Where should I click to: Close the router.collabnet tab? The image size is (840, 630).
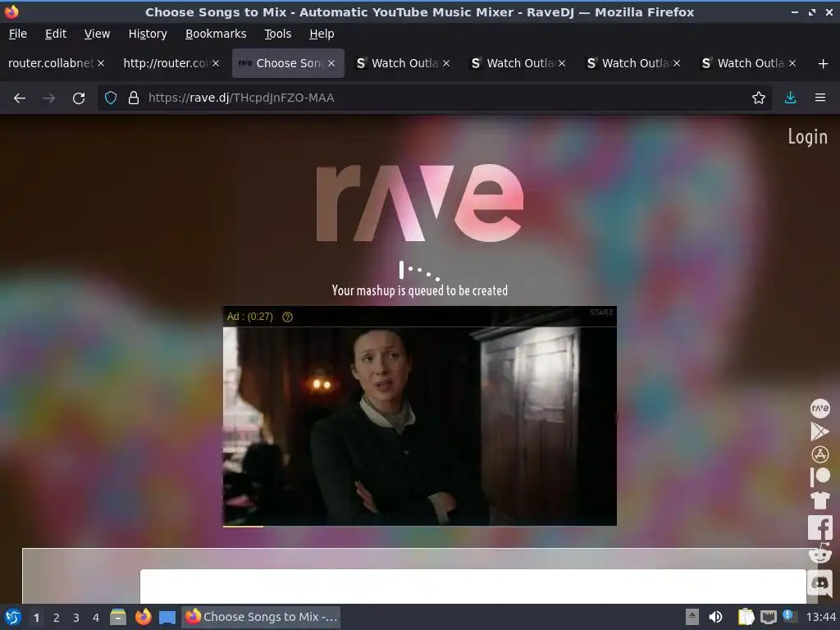click(x=101, y=63)
